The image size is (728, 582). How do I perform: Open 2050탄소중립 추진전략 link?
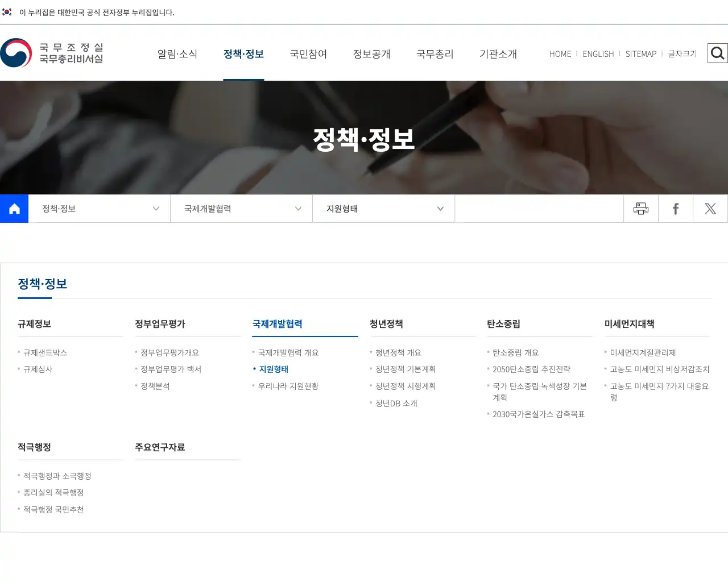(x=531, y=369)
